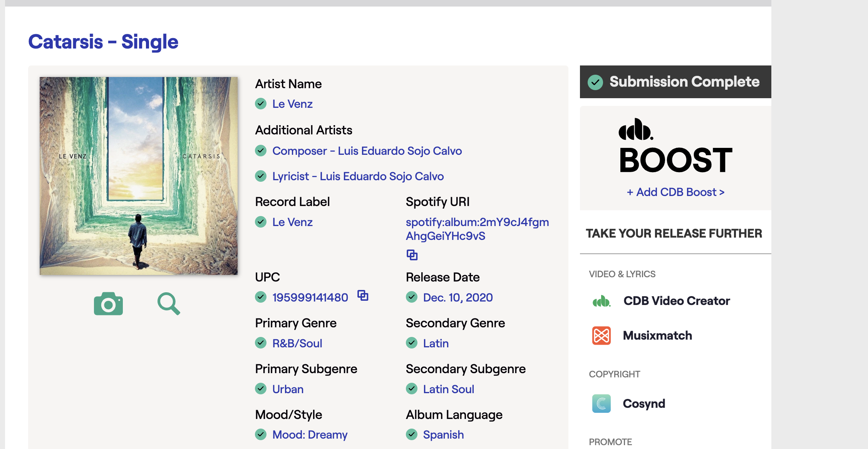Image resolution: width=868 pixels, height=449 pixels.
Task: Click the Submission Complete banner text
Action: tap(684, 82)
